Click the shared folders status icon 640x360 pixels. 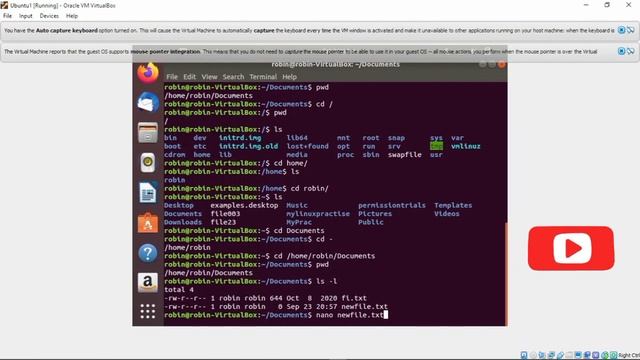569,355
